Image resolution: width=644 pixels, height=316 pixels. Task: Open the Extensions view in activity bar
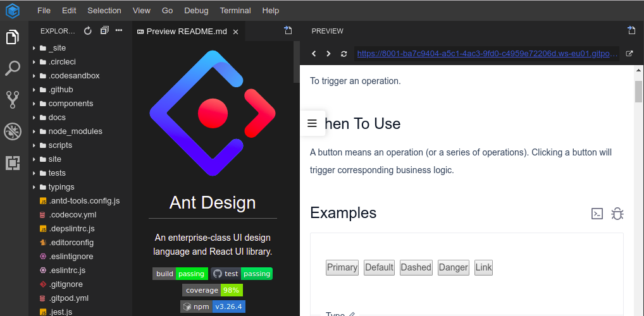tap(12, 163)
